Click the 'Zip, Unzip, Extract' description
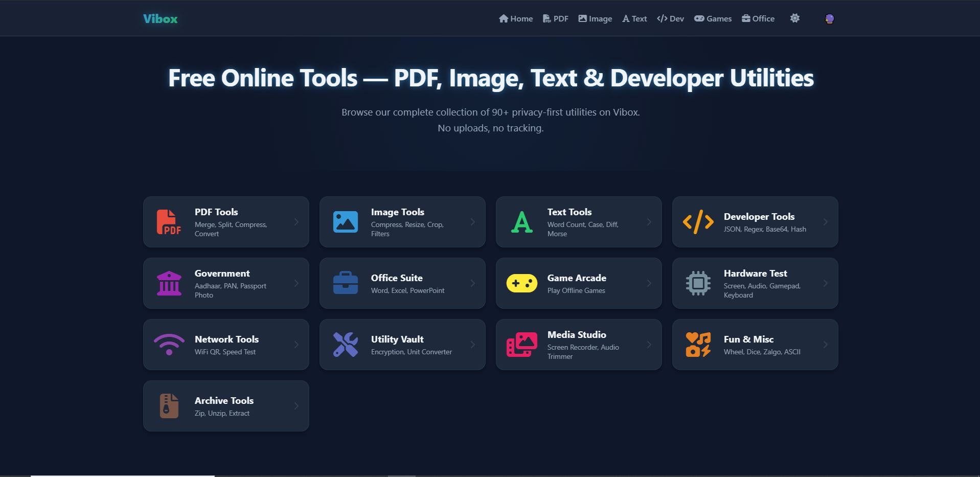Screen dimensions: 980x477 coord(222,413)
